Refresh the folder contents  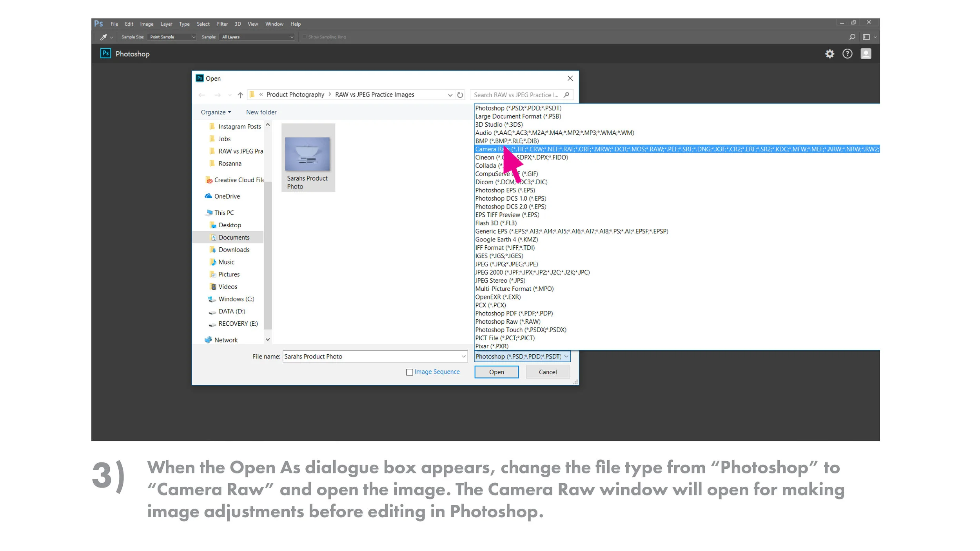(x=460, y=95)
